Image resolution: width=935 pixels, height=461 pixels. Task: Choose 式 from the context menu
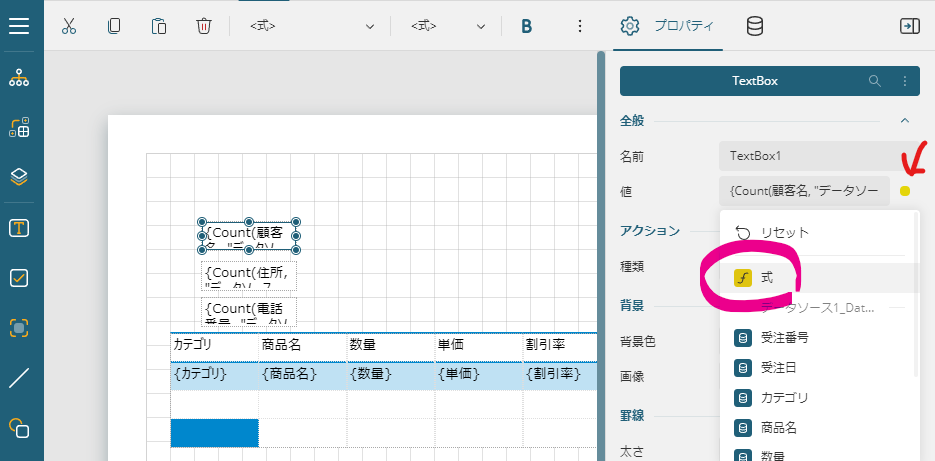(x=766, y=277)
